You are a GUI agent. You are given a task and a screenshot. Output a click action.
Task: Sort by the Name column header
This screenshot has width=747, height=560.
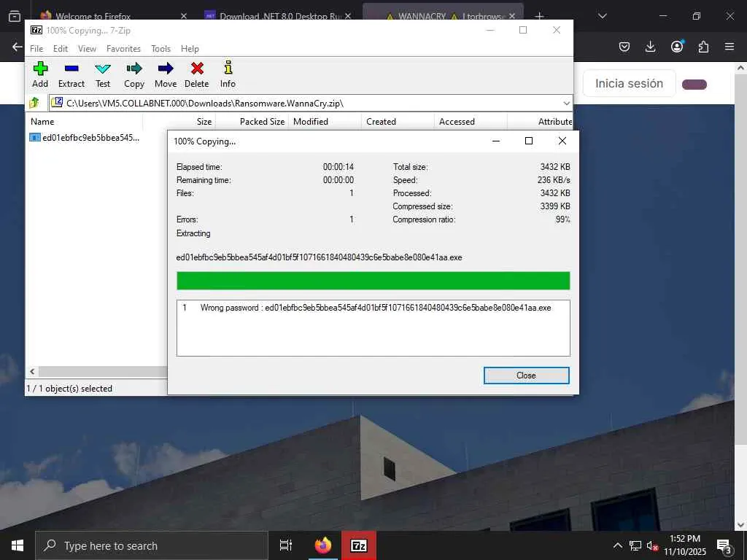(85, 122)
